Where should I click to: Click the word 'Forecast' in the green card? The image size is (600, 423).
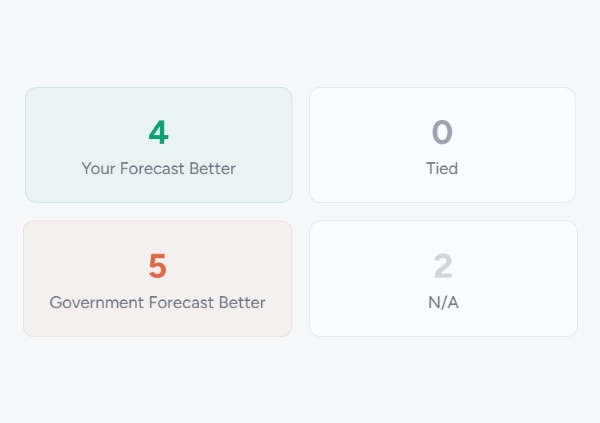pyautogui.click(x=152, y=168)
